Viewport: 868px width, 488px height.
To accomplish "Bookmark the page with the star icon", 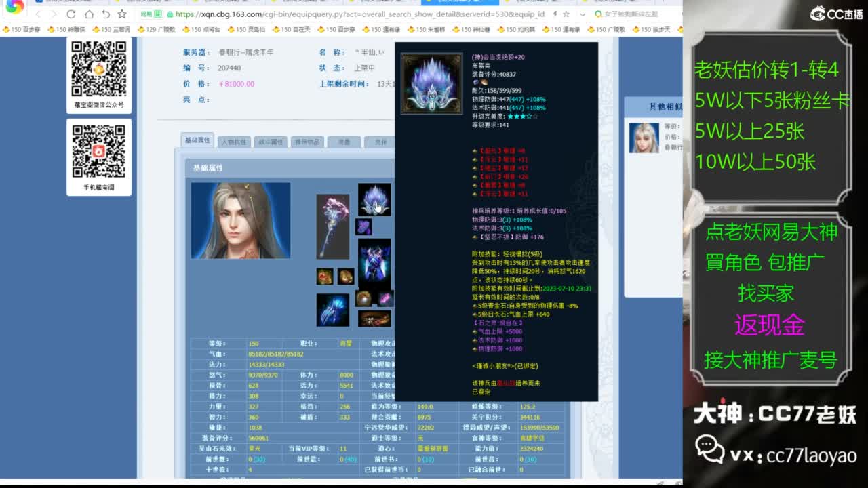I will (122, 14).
